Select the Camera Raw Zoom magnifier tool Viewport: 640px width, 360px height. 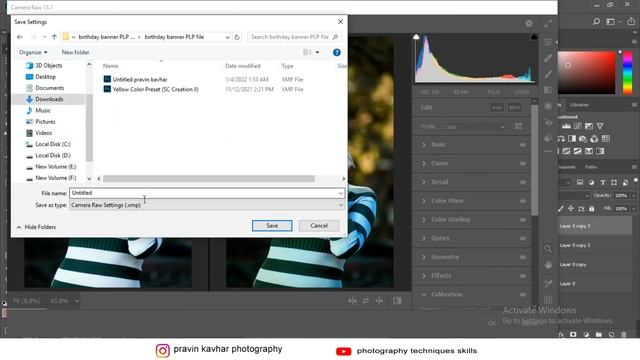(548, 248)
